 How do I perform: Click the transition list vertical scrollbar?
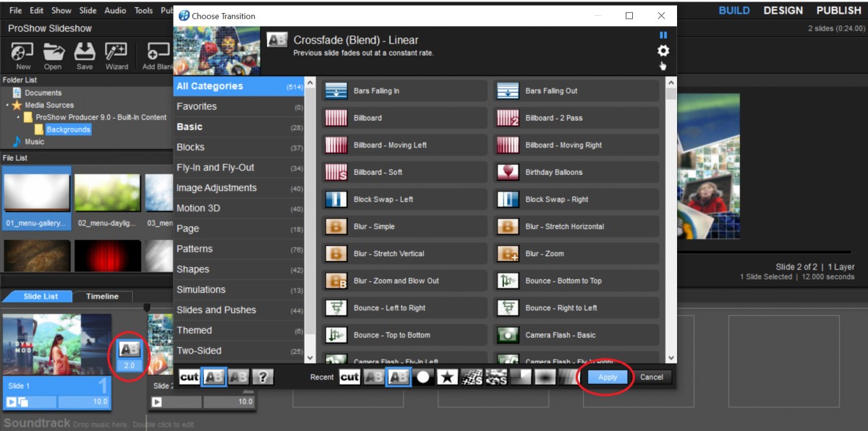(671, 220)
